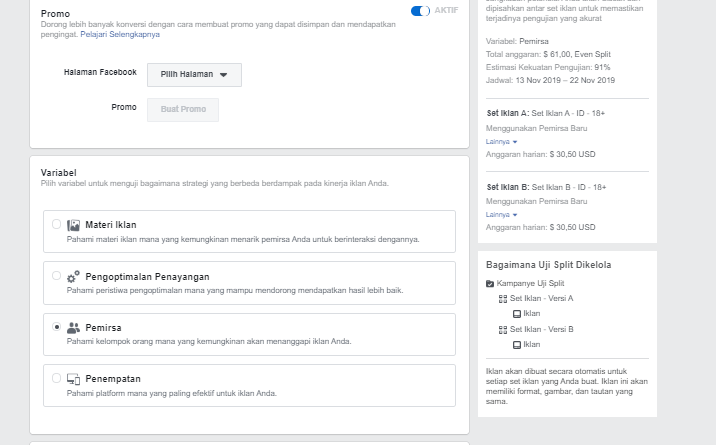Viewport: 716px width, 445px height.
Task: Select the Penempatan radio button
Action: (56, 378)
